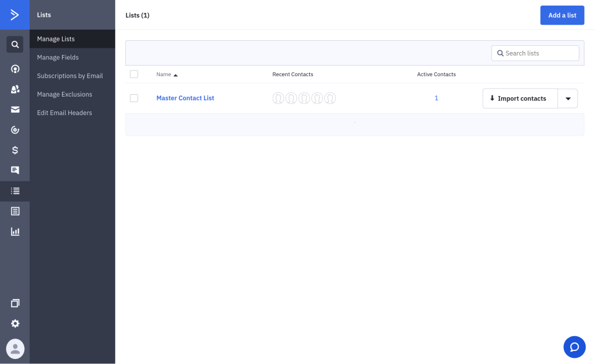
Task: Click the Lists sidebar panel title
Action: [44, 15]
